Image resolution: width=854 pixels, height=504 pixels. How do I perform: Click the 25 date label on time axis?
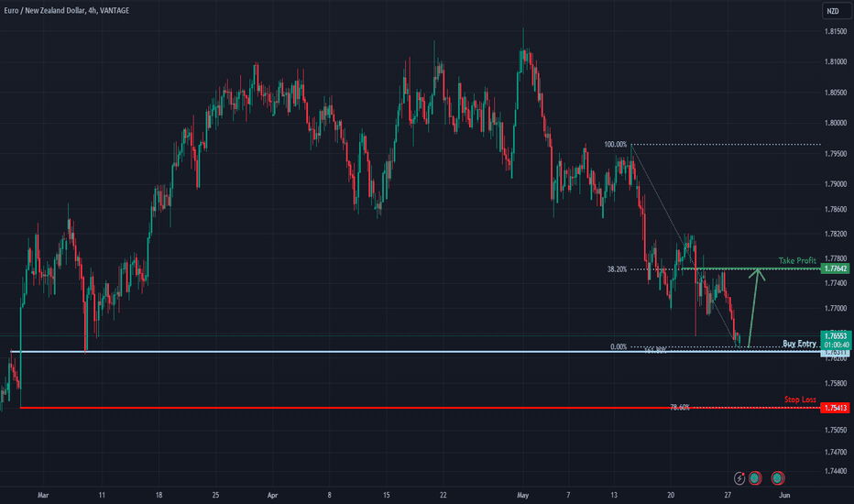(x=215, y=495)
